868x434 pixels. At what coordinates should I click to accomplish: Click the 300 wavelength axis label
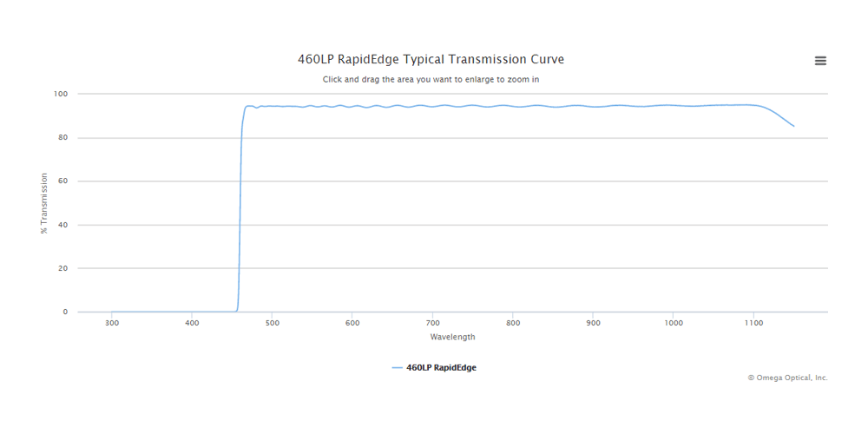click(112, 322)
